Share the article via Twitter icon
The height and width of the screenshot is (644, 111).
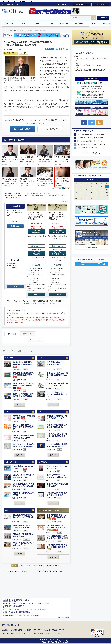(57, 49)
